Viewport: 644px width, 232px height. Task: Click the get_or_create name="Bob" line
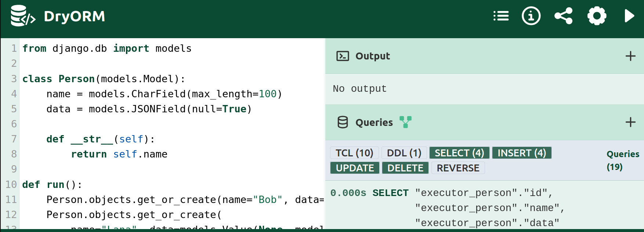click(x=185, y=200)
